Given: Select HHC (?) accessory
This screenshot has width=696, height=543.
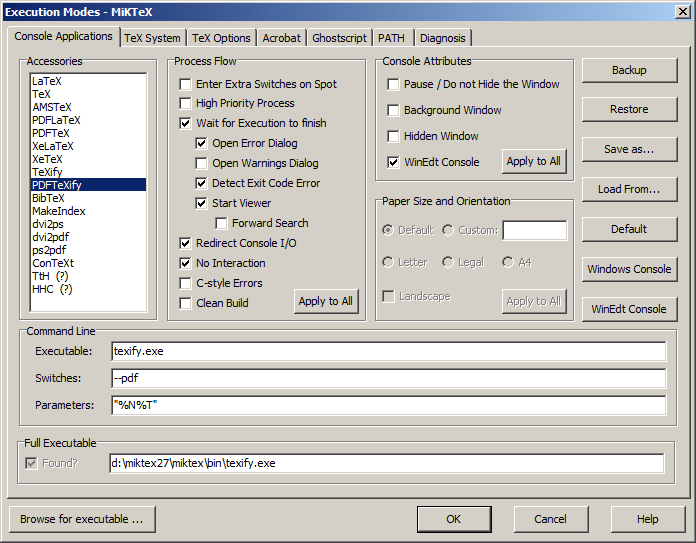Looking at the screenshot, I should point(88,289).
